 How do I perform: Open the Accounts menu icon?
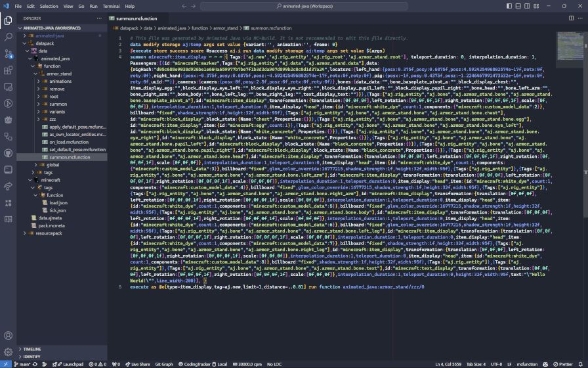9,335
